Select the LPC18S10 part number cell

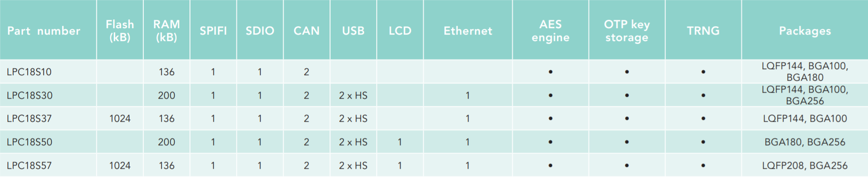(x=29, y=72)
